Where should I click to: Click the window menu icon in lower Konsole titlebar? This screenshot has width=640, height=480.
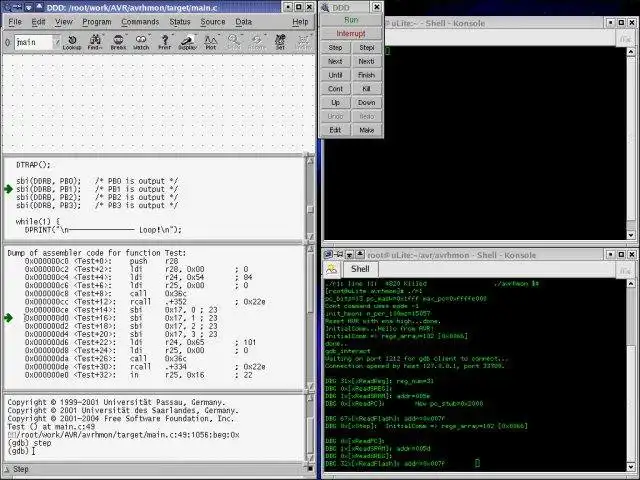[x=328, y=255]
